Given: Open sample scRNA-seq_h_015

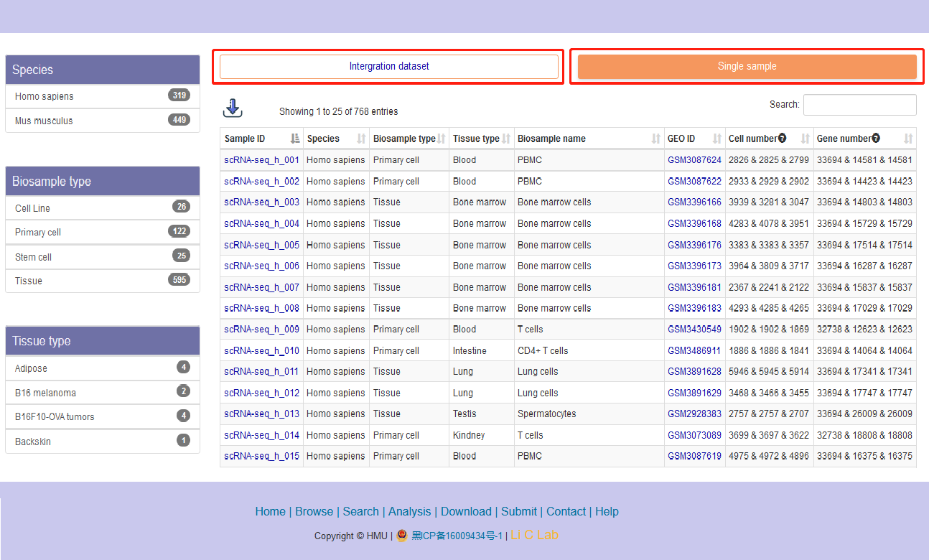Looking at the screenshot, I should tap(261, 457).
